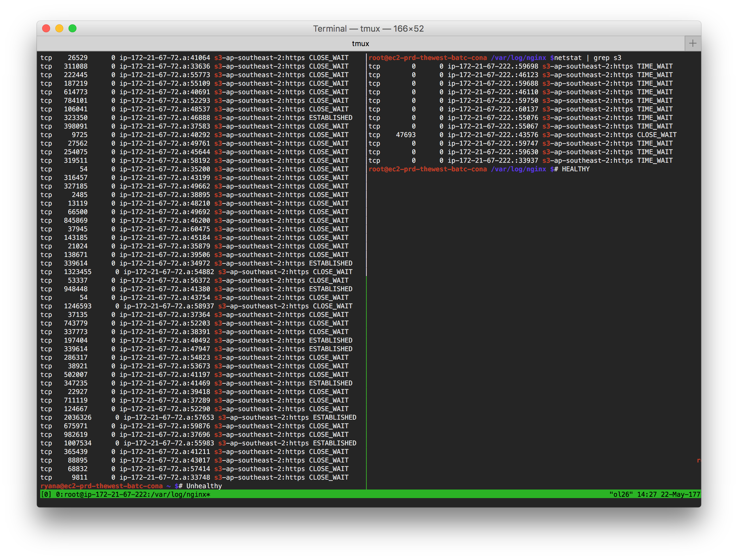Click the 'netstat | grep s3' command text
738x560 pixels.
click(x=587, y=58)
